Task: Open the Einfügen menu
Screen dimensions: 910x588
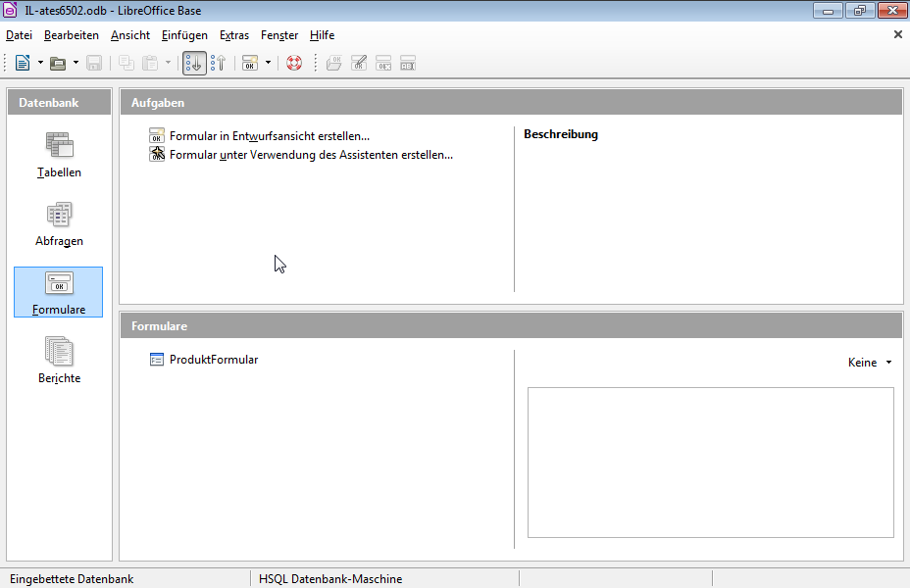Action: pyautogui.click(x=184, y=35)
